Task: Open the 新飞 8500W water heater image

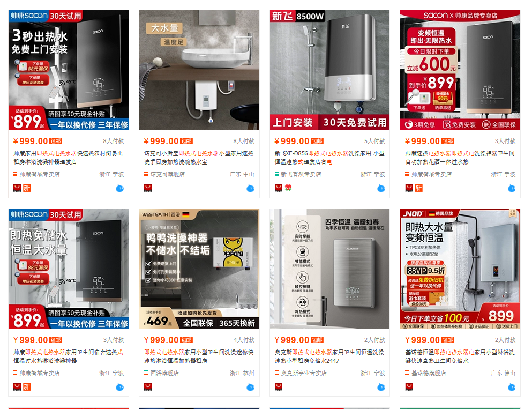Action: (x=330, y=70)
